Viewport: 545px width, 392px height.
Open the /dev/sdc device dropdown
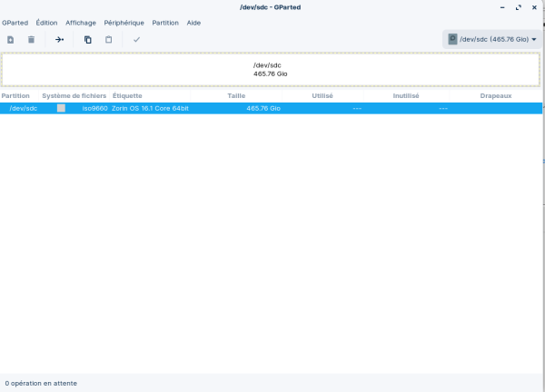491,40
